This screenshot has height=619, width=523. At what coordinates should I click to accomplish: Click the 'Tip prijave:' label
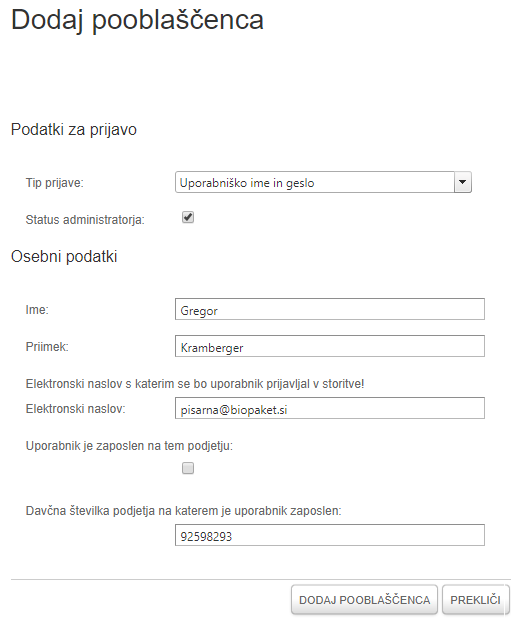[x=55, y=183]
